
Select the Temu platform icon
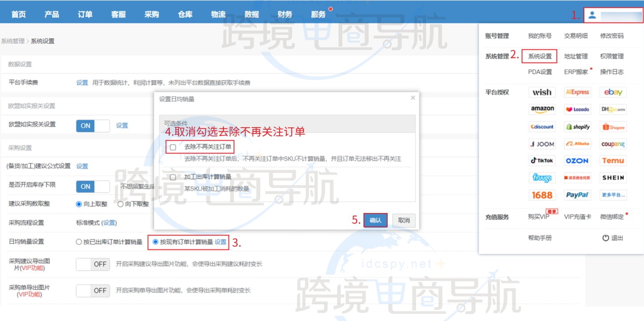pyautogui.click(x=613, y=160)
